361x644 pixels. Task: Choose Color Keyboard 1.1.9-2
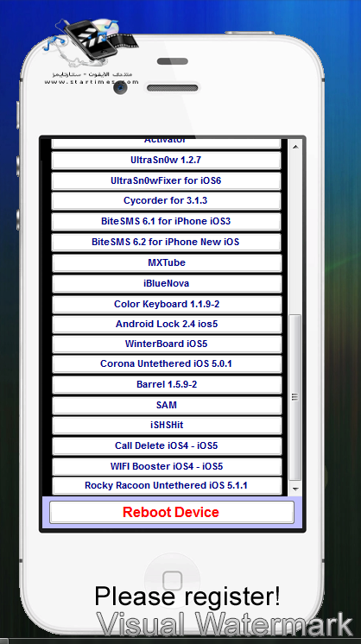coord(167,305)
